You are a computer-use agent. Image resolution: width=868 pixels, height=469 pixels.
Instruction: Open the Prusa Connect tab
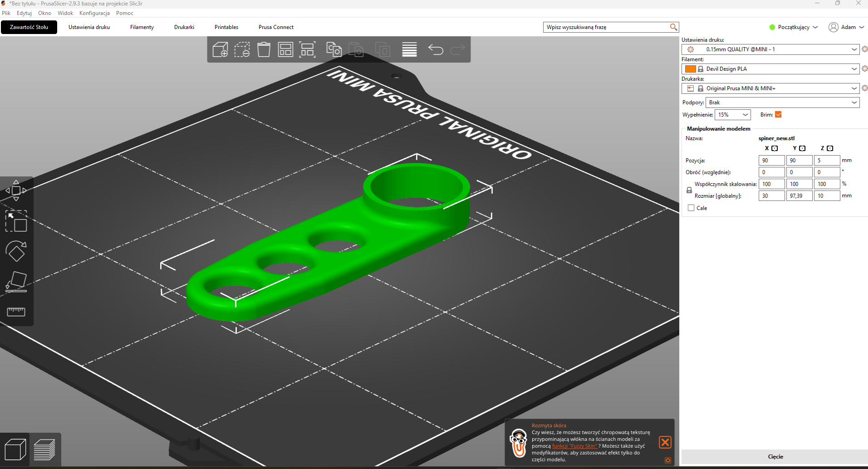coord(276,27)
